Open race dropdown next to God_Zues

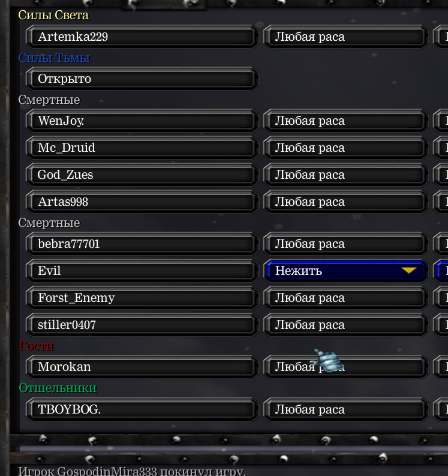346,175
